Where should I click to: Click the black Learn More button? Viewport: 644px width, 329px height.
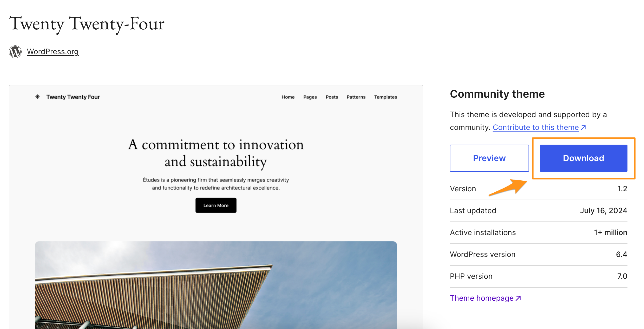click(216, 205)
